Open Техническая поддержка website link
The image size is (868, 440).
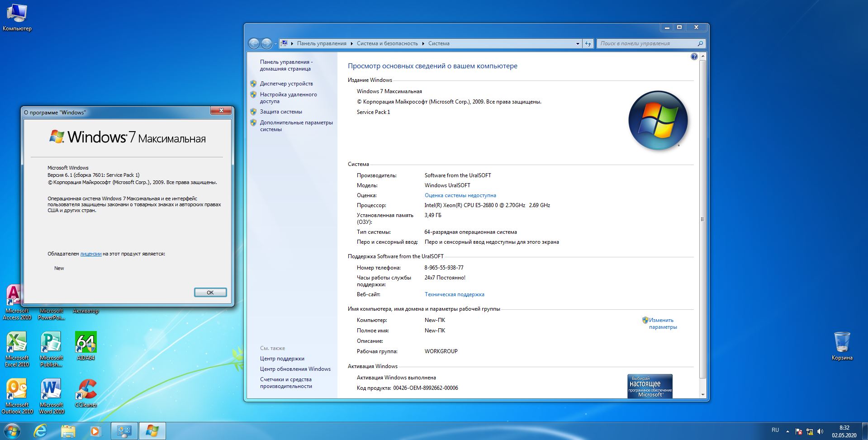pos(455,294)
